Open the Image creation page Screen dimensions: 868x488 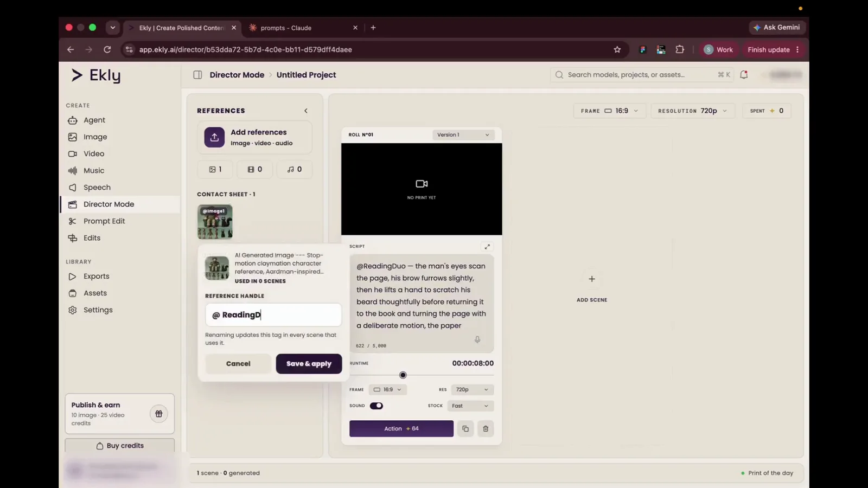(95, 137)
